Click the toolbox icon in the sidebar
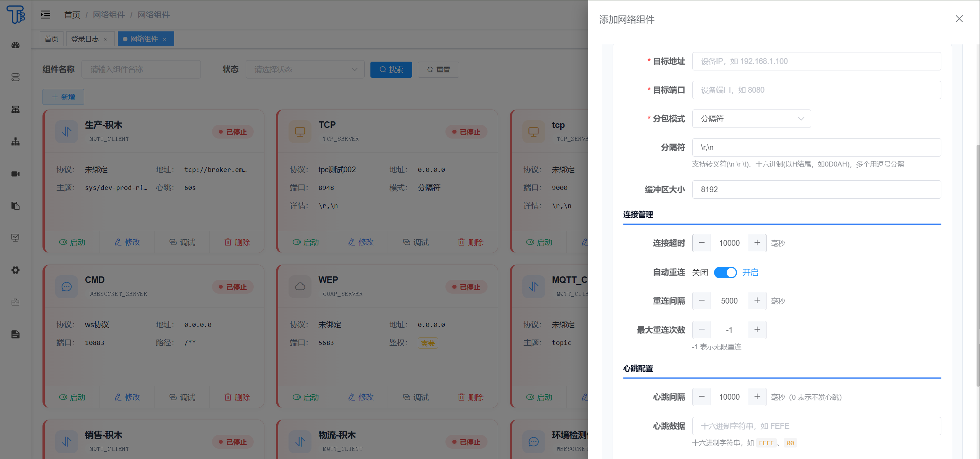The image size is (980, 459). [15, 302]
